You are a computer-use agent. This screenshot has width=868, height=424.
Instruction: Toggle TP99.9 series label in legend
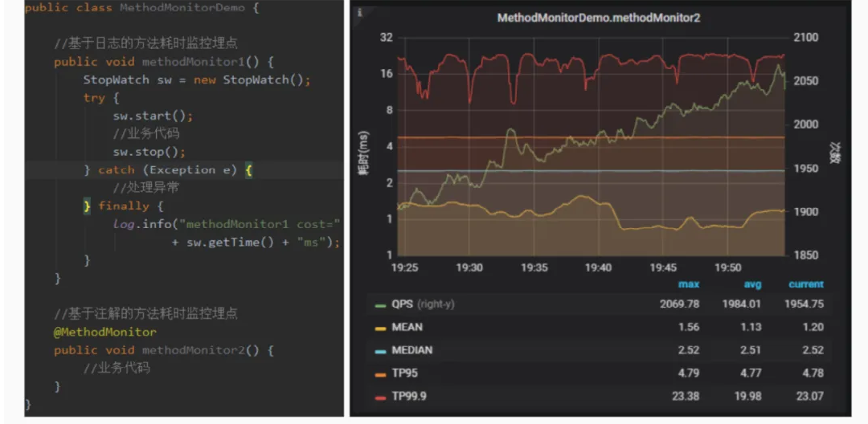click(x=411, y=397)
